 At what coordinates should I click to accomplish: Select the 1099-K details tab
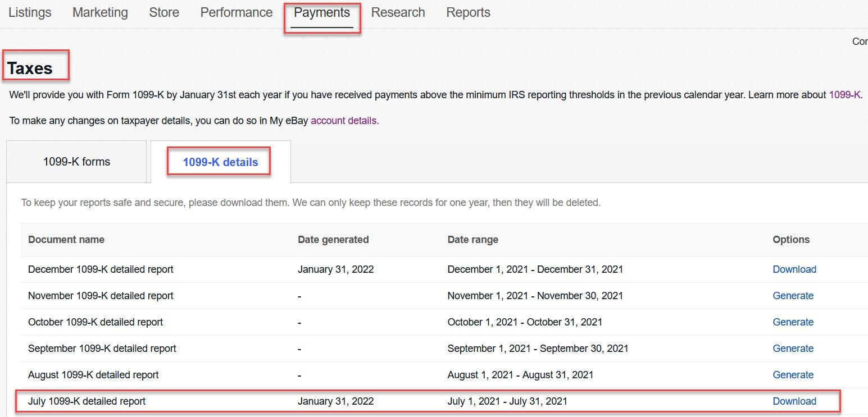coord(220,162)
